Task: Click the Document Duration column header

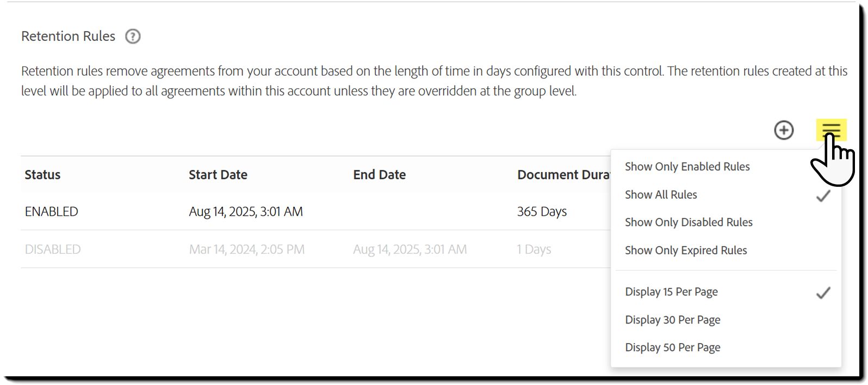Action: pos(563,175)
